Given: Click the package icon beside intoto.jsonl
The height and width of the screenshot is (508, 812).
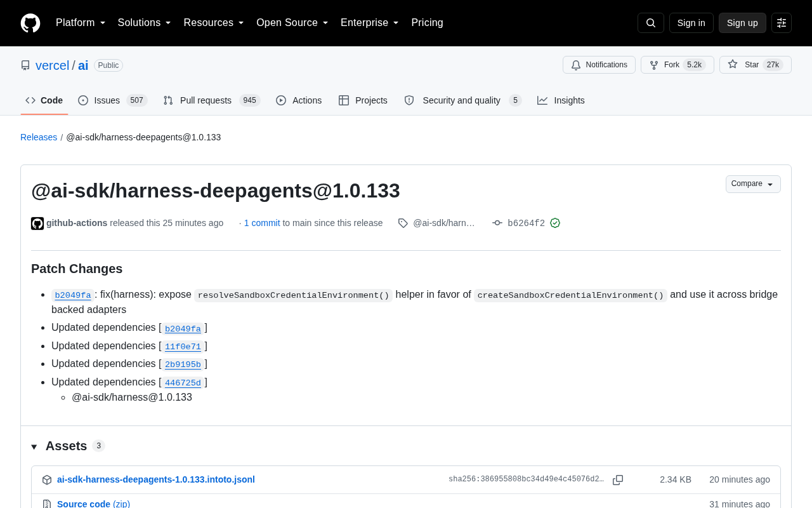Looking at the screenshot, I should click(x=47, y=480).
